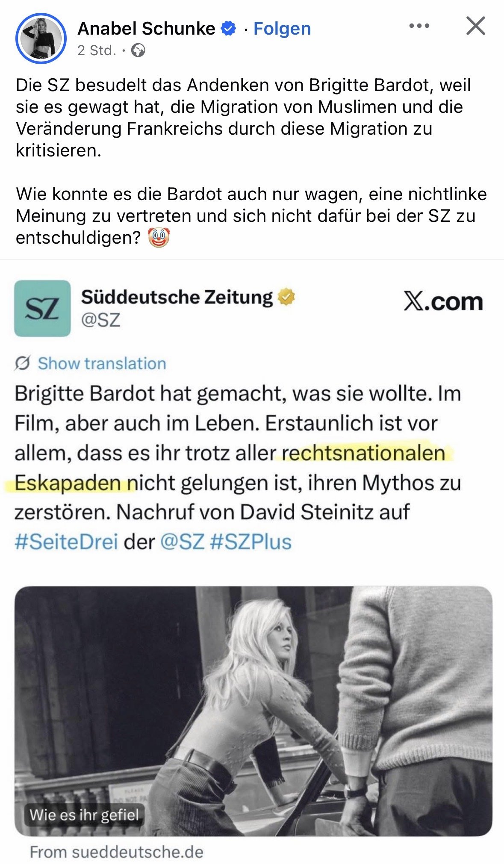Click the Anabel Schunke profile name
The image size is (504, 864).
tap(146, 29)
